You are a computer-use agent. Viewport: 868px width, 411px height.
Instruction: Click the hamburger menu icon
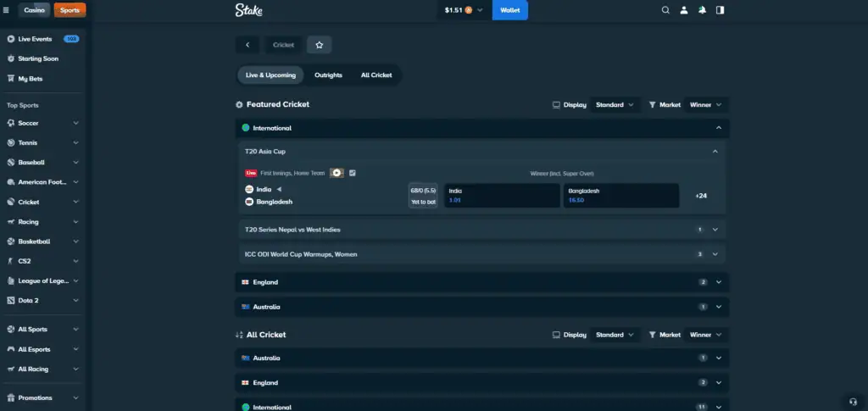click(x=7, y=10)
